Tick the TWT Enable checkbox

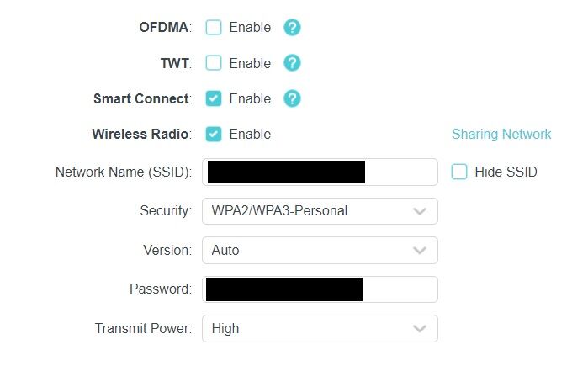[214, 63]
